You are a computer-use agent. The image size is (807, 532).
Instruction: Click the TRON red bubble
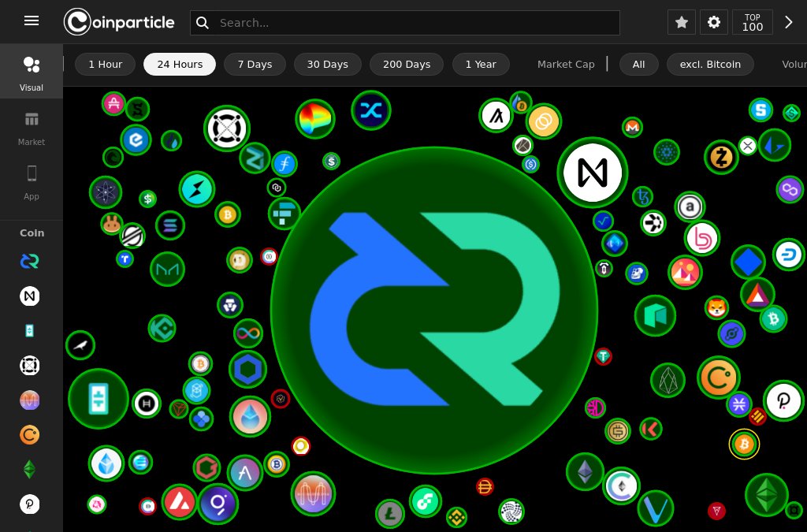(x=716, y=511)
